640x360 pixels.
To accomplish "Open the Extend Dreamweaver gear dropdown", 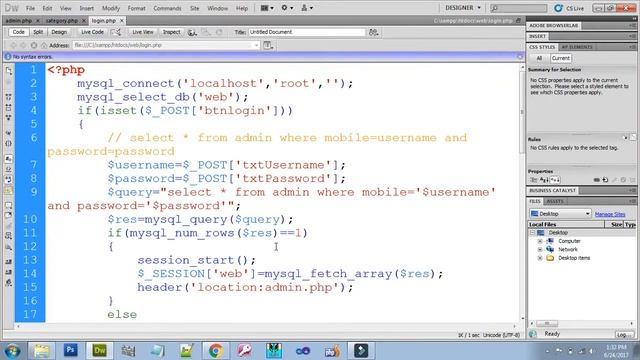I will (287, 8).
